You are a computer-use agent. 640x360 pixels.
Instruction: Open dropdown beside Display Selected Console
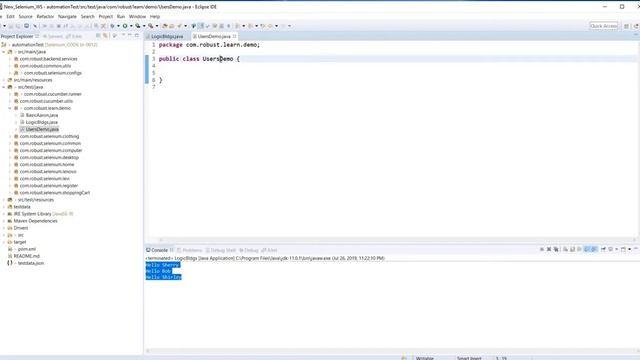click(x=617, y=249)
